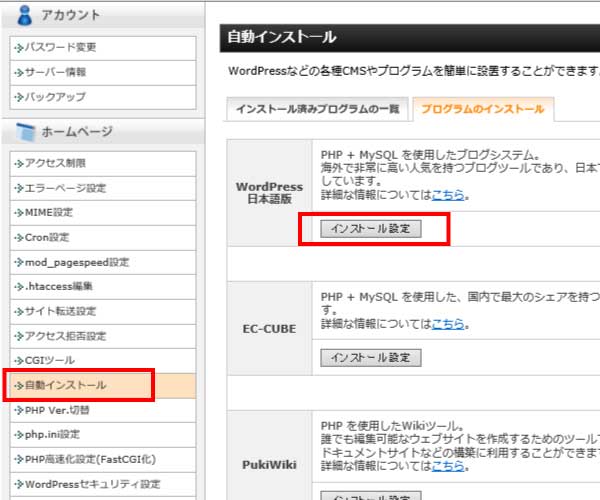Open mod_pagespeed設定

(103, 262)
